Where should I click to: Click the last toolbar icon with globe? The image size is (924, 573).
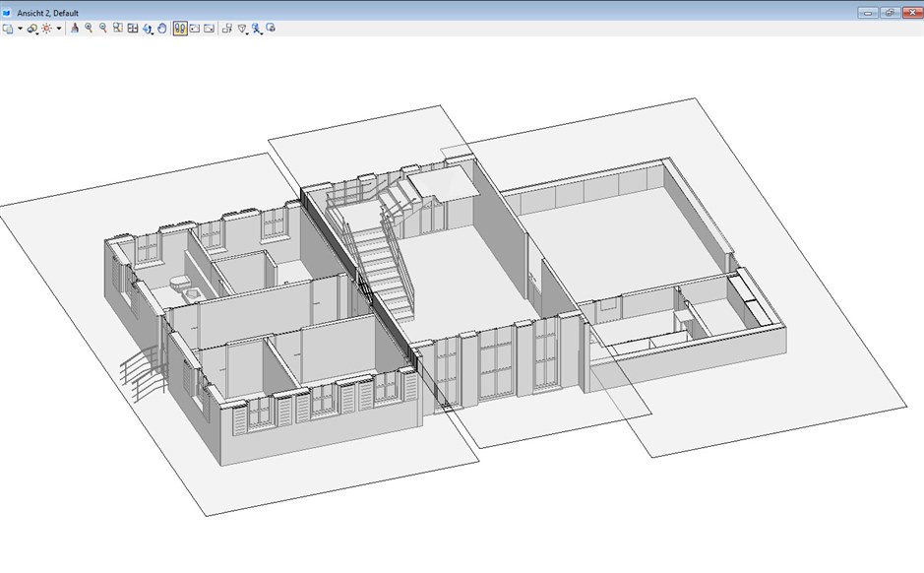(x=271, y=28)
